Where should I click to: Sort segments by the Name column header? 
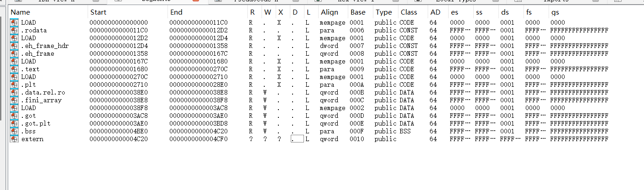coord(20,12)
